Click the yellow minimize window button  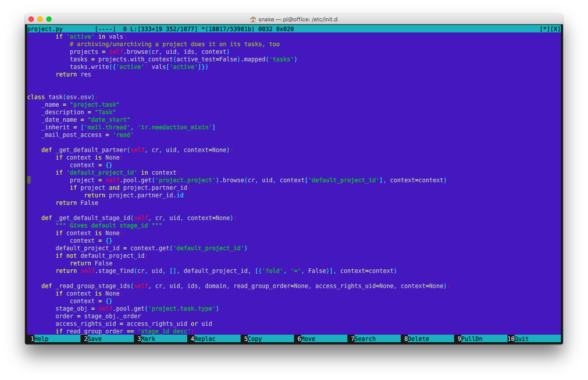tap(40, 19)
